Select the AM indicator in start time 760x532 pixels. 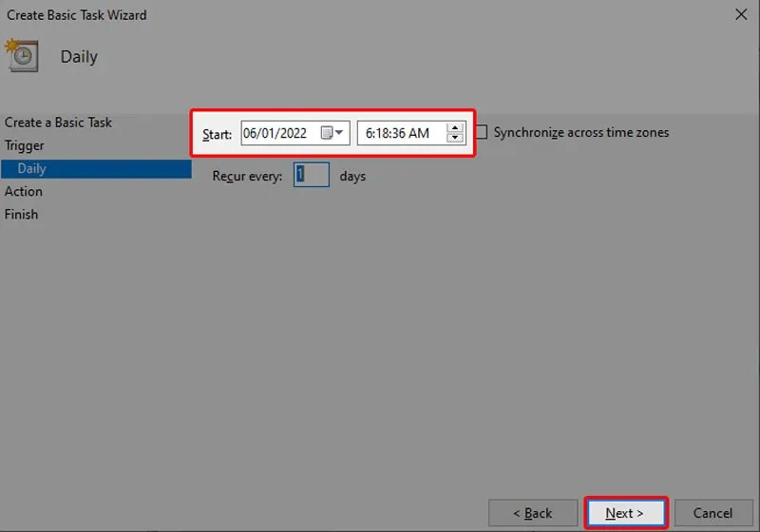coord(419,134)
